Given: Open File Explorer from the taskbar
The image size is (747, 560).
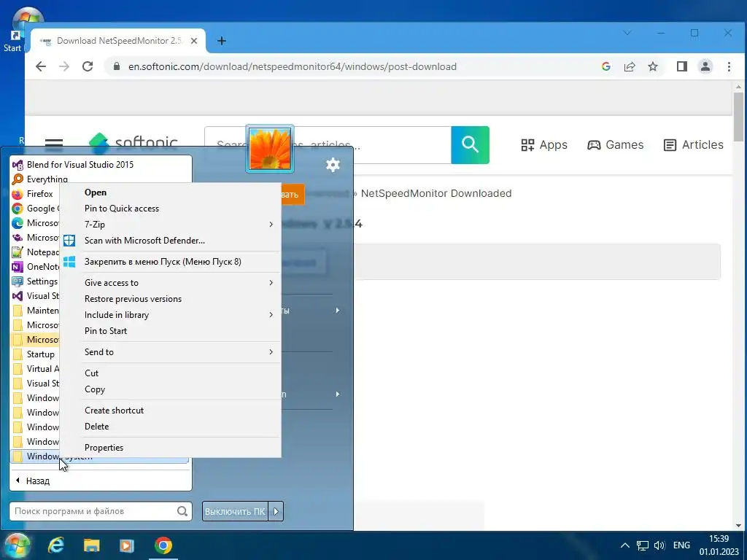Looking at the screenshot, I should coord(91,545).
